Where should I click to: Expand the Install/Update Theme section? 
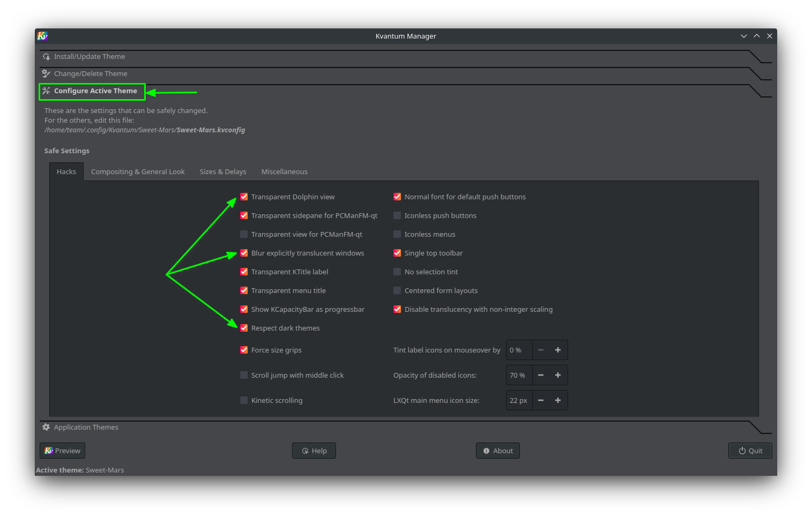coord(406,56)
